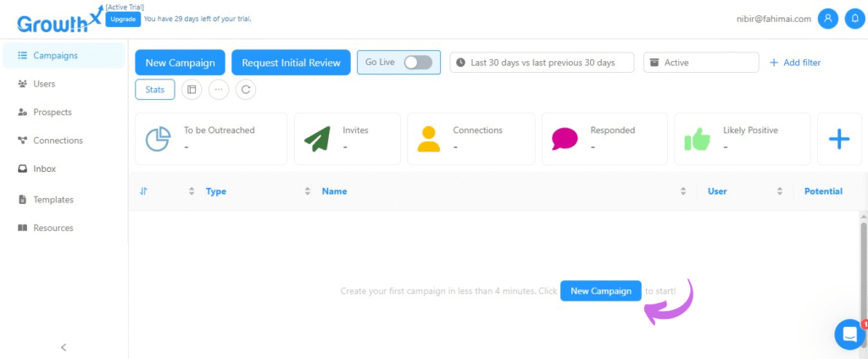Click the clock icon in date range field
This screenshot has width=868, height=359.
click(460, 63)
